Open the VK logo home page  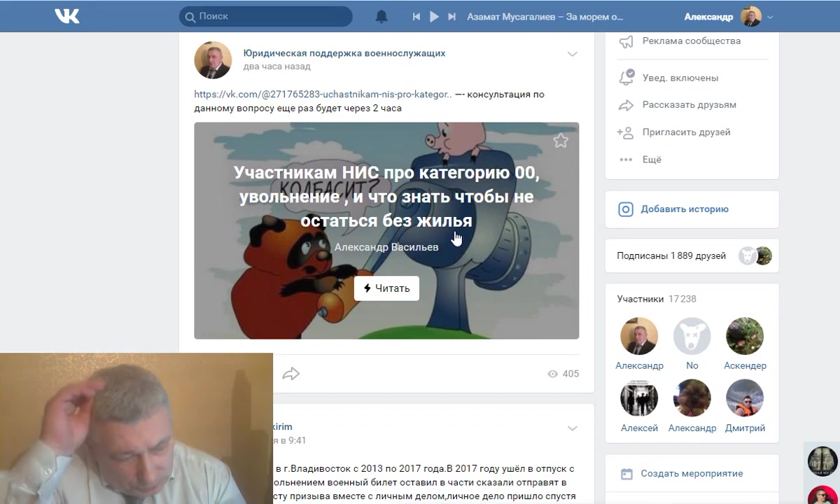67,16
